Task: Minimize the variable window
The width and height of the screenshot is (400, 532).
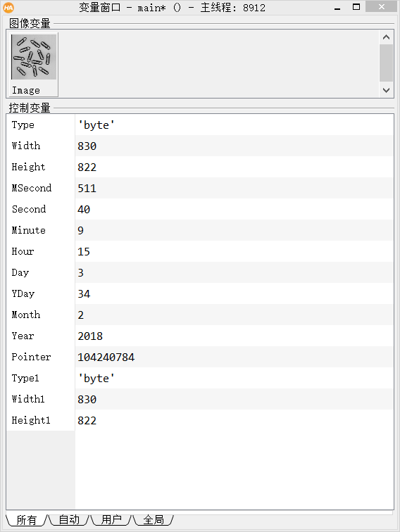Action: click(337, 8)
